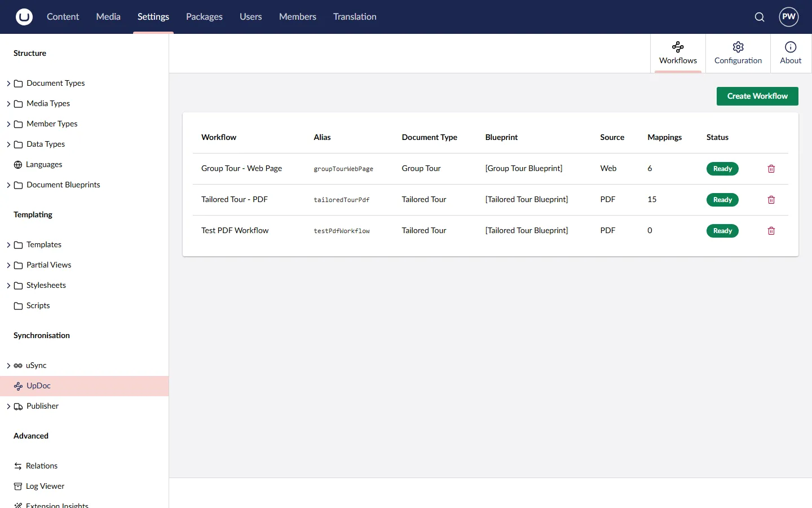
Task: Expand the Document Types tree node
Action: [8, 84]
